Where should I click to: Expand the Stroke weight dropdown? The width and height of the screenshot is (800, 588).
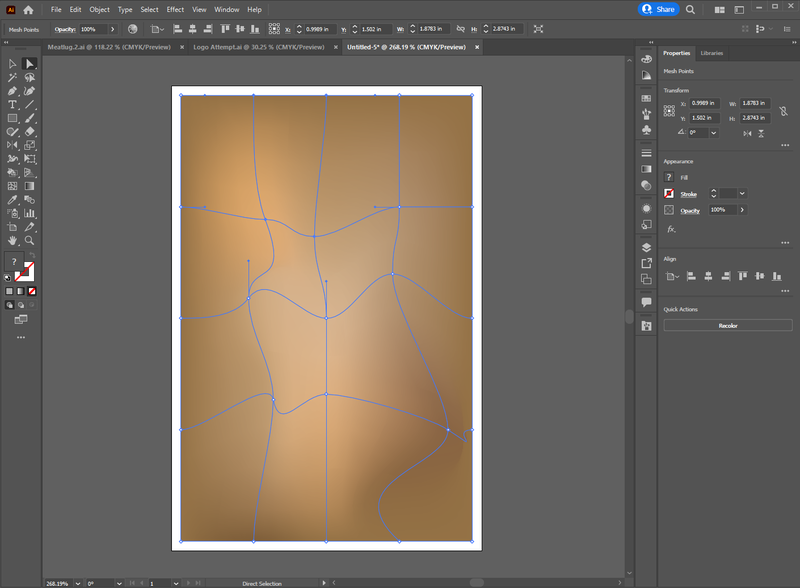coord(742,194)
